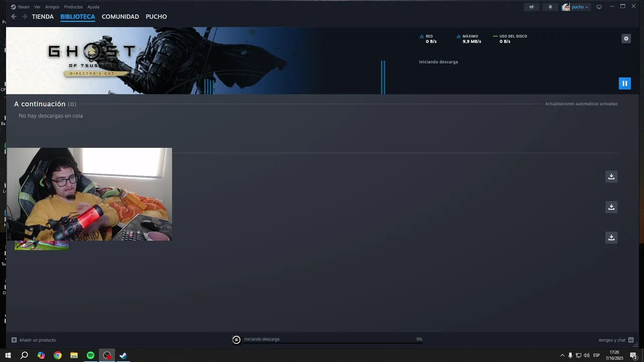Click 'Actualizaciones automáticas activadas' text
644x362 pixels.
(581, 104)
